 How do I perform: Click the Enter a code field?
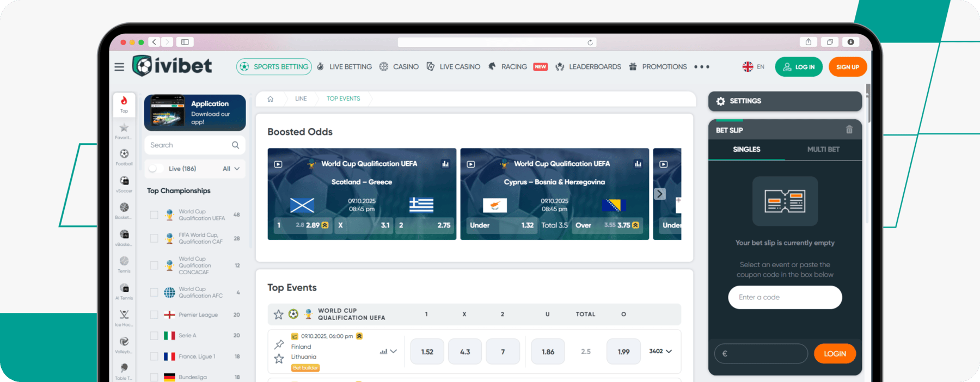pyautogui.click(x=785, y=297)
